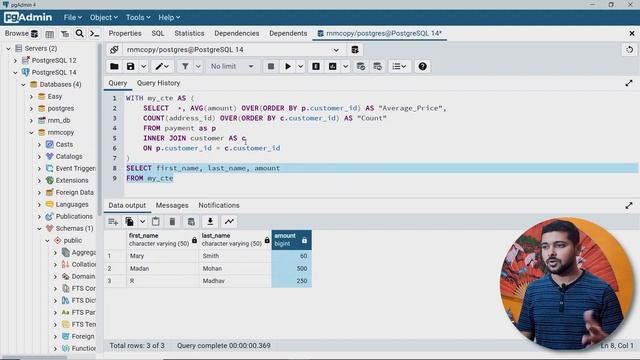Collapse the rnmcopy database node
The height and width of the screenshot is (360, 640).
(31, 133)
